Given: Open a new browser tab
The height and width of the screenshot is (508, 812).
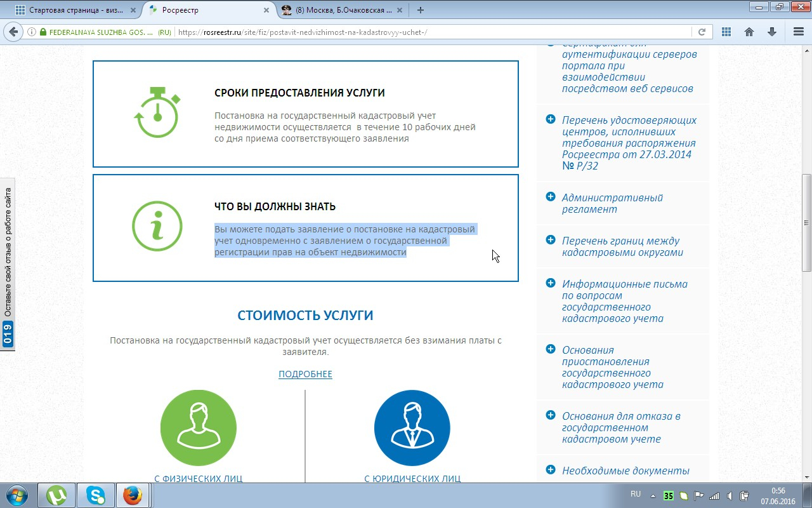Looking at the screenshot, I should (420, 10).
